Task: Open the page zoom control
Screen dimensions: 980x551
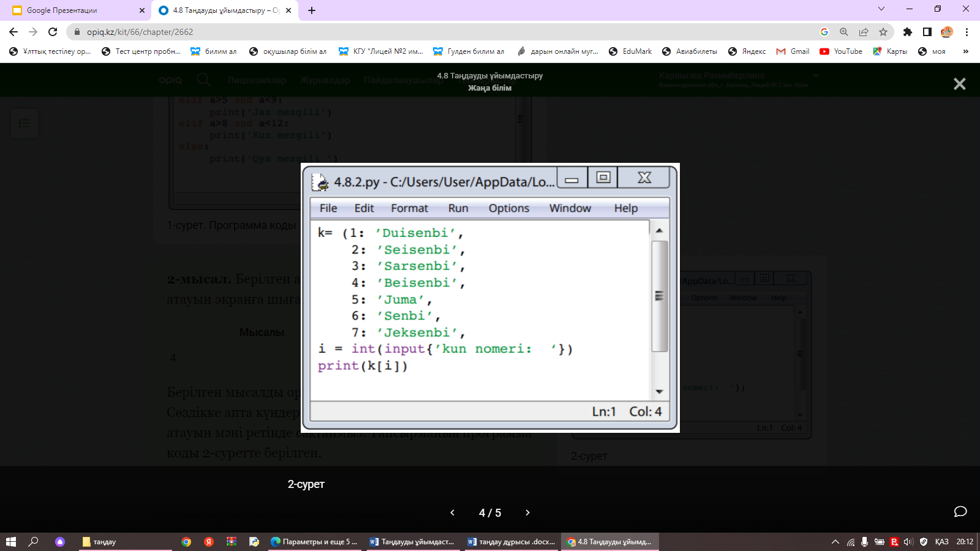Action: click(844, 32)
